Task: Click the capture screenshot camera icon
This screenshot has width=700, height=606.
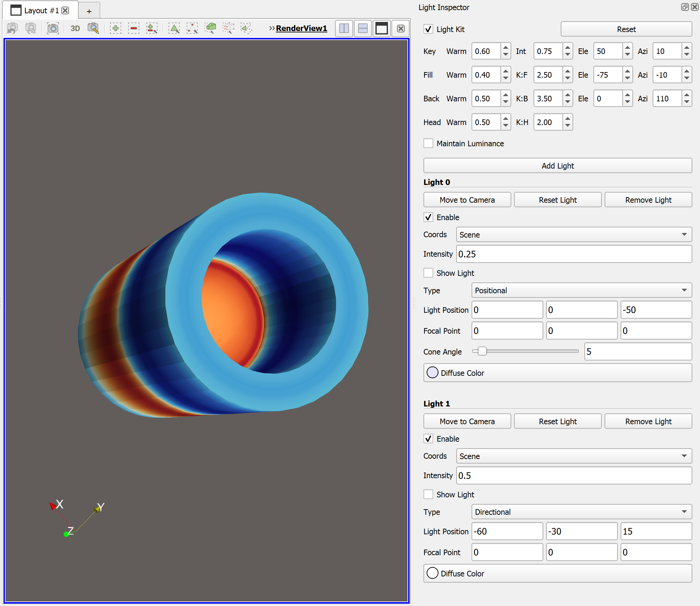Action: tap(53, 28)
